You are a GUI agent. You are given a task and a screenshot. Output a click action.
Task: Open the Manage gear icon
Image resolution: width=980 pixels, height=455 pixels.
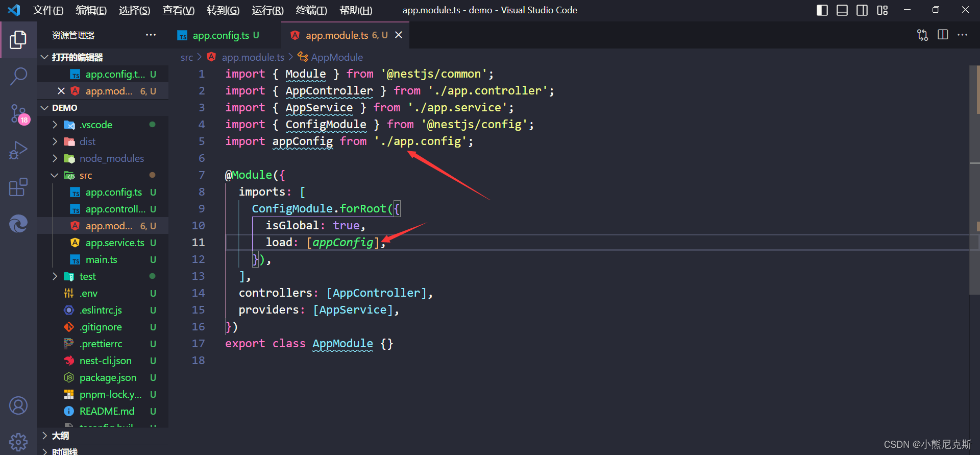[x=18, y=442]
